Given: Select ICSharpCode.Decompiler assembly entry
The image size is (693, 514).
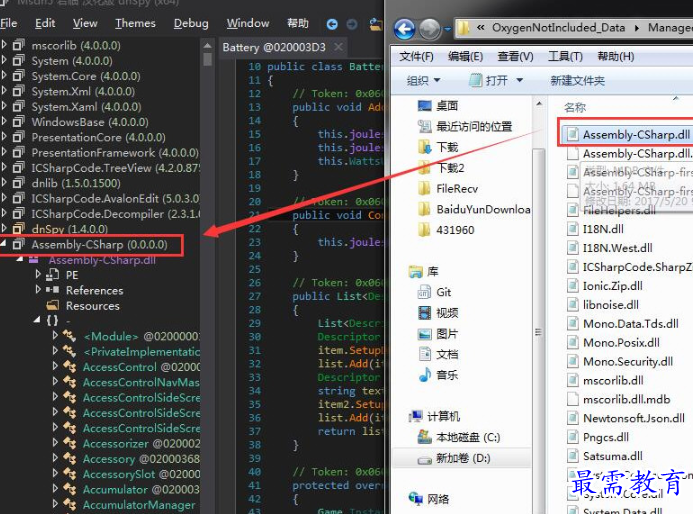Looking at the screenshot, I should (116, 213).
